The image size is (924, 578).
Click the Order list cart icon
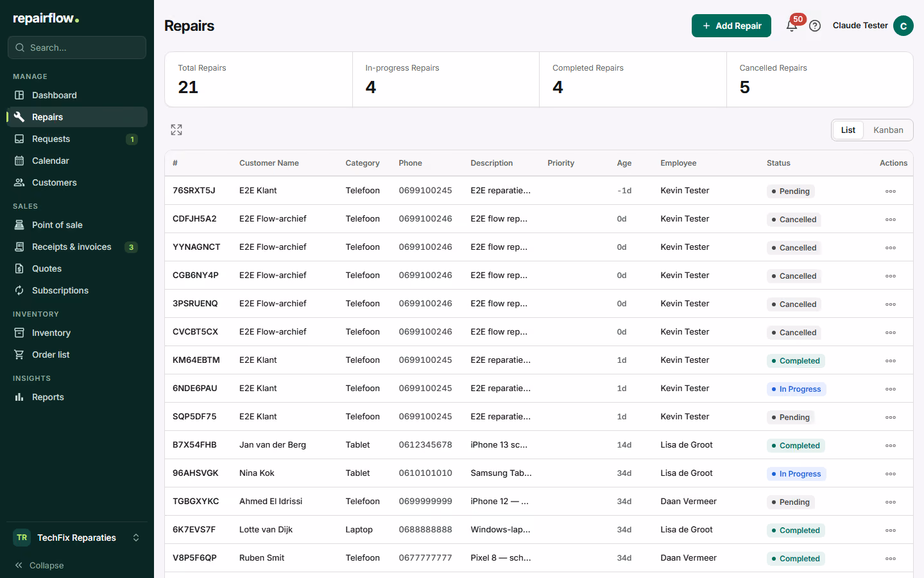coord(19,355)
